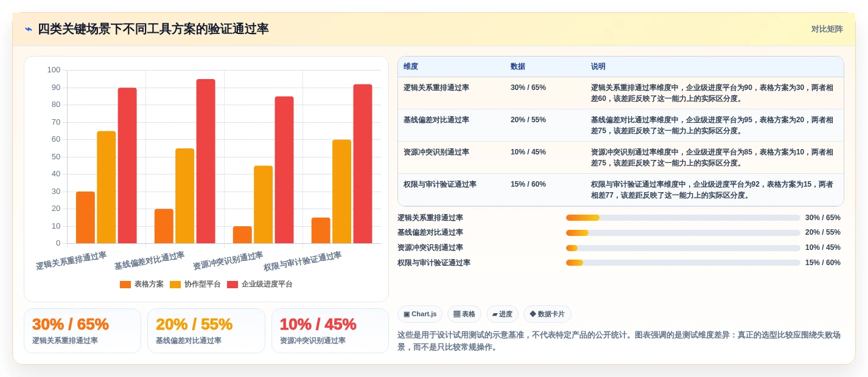
Task: Click the 维度 column header
Action: coord(411,67)
